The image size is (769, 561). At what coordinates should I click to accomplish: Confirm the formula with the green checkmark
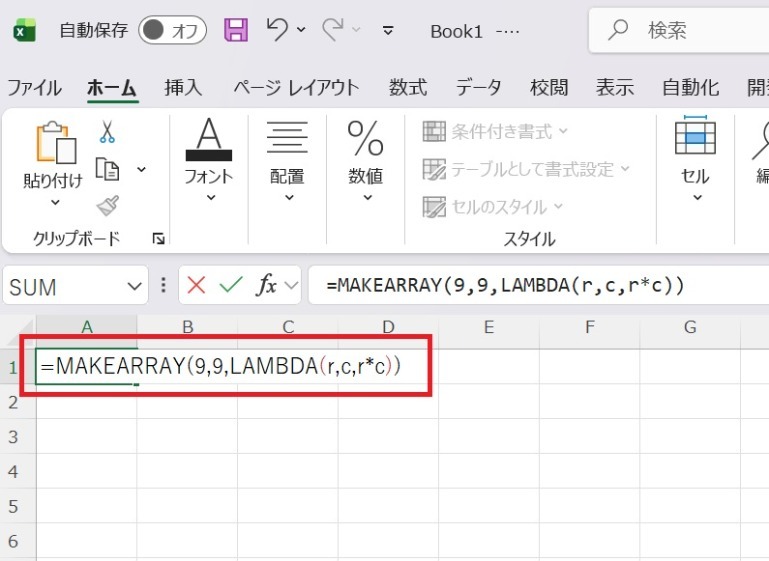[x=231, y=285]
